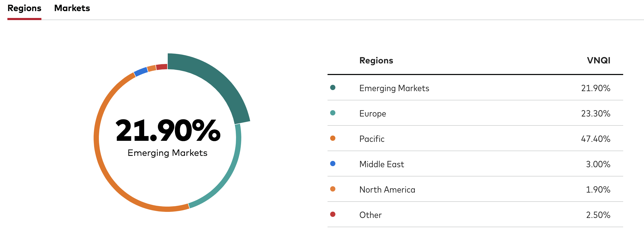Click the 21.90% figure in donut center
The image size is (644, 233).
[168, 131]
